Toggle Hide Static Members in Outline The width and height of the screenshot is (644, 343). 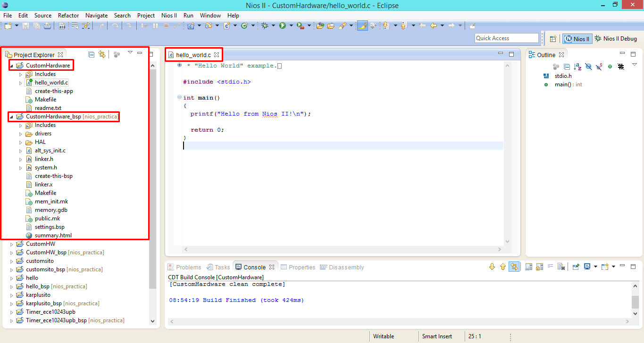click(x=599, y=67)
